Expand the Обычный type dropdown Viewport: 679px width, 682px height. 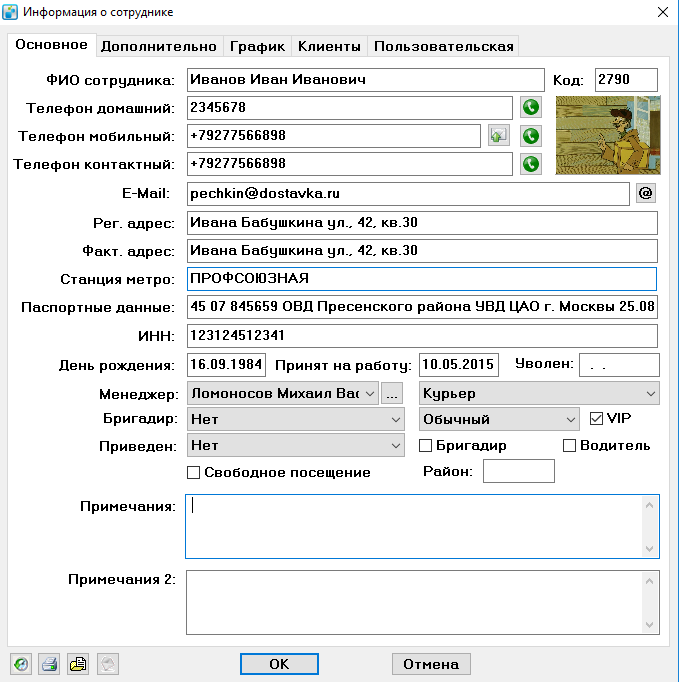499,419
